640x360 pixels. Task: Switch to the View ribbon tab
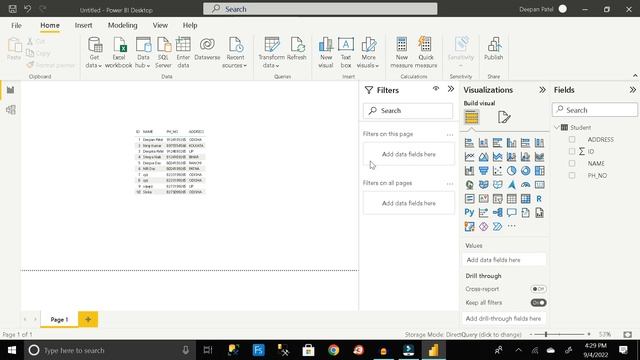coord(160,25)
